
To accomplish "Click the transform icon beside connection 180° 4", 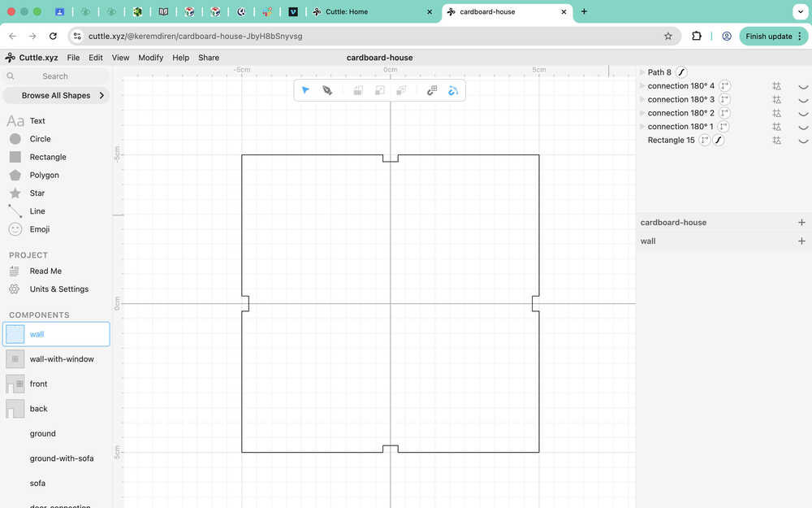I will (724, 85).
